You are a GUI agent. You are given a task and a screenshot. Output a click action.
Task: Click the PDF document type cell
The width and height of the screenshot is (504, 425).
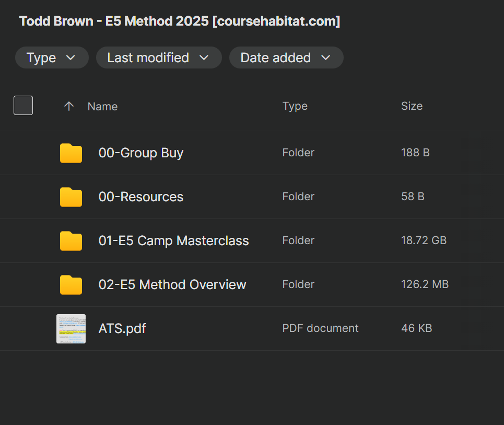pos(320,328)
